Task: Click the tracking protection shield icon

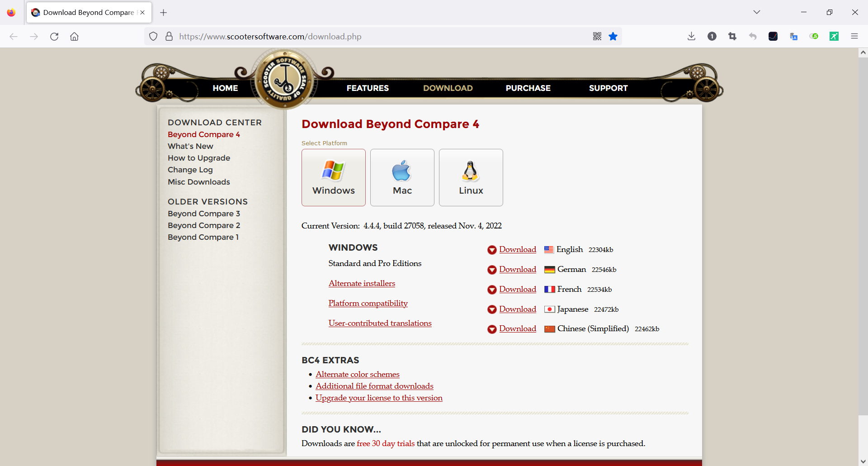Action: (x=153, y=36)
